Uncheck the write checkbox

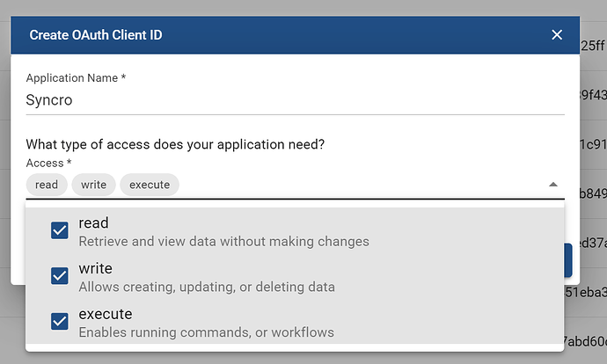[60, 276]
